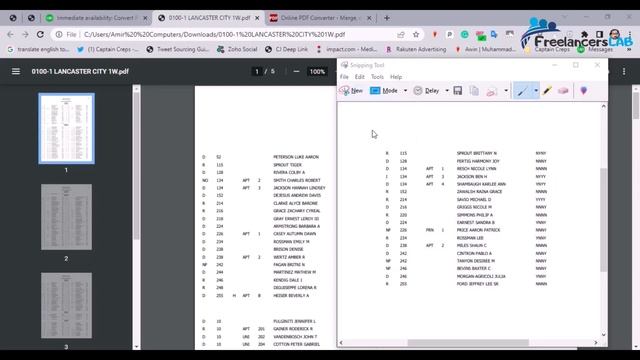Click the share page icon in address bar
The image size is (640, 360).
tap(401, 35)
